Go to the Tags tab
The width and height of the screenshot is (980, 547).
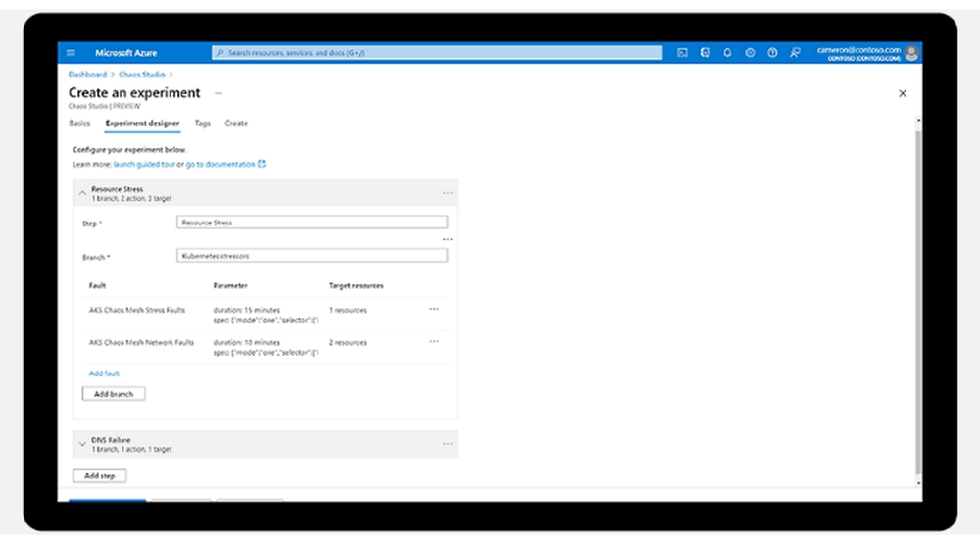pyautogui.click(x=203, y=124)
